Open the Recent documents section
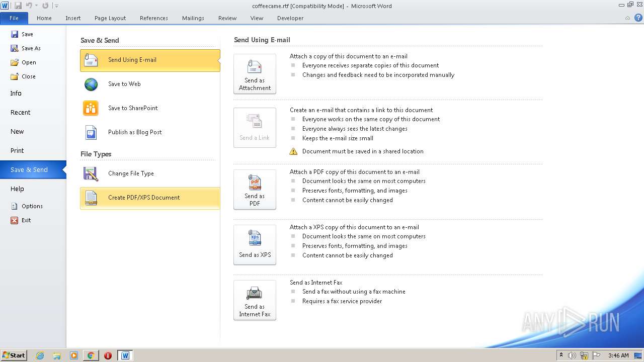The image size is (644, 362). [20, 113]
